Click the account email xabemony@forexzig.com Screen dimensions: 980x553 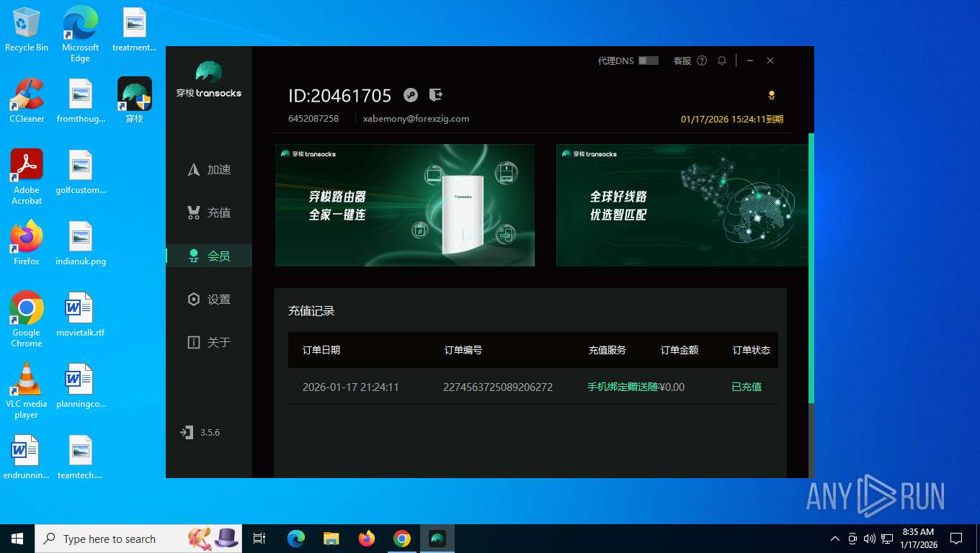coord(416,119)
